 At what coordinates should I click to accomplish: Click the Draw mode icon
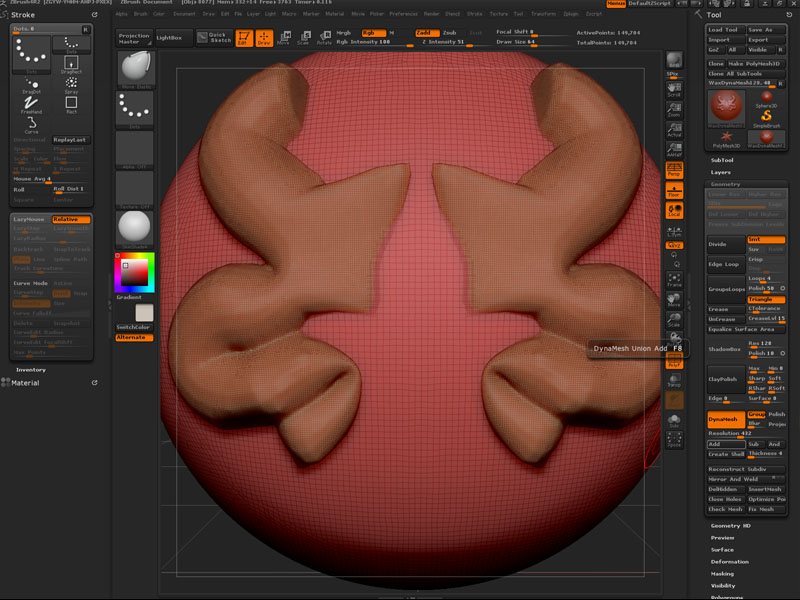[x=264, y=37]
